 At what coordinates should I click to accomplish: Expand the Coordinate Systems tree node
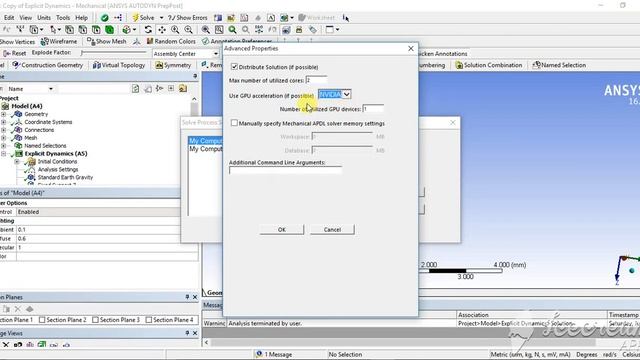(4, 122)
